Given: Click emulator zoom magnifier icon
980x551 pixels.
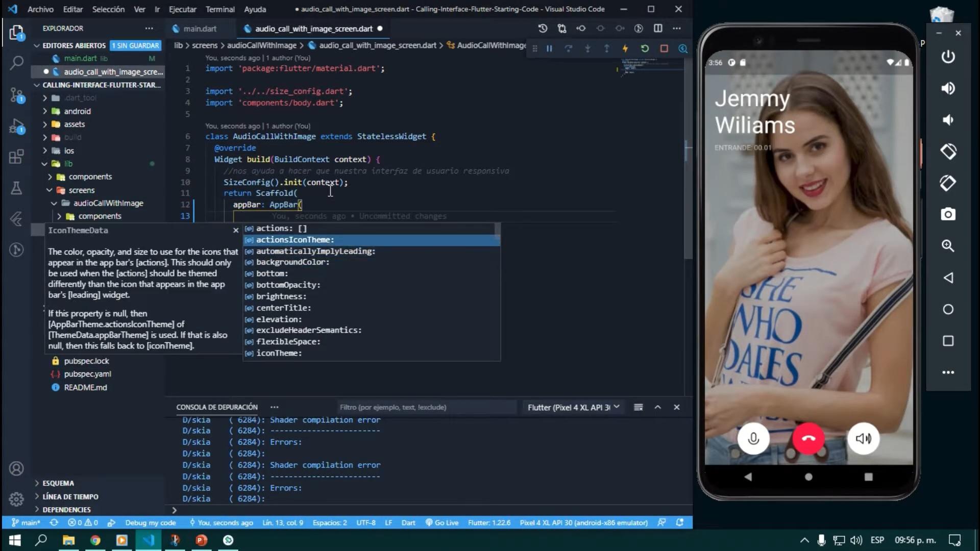Looking at the screenshot, I should pos(948,246).
